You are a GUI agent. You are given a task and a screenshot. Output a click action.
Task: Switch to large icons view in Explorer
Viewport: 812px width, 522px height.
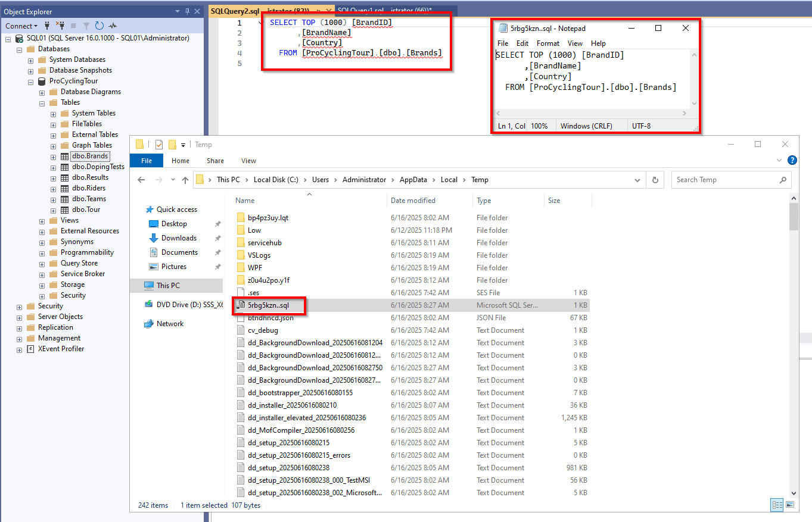[x=790, y=505]
